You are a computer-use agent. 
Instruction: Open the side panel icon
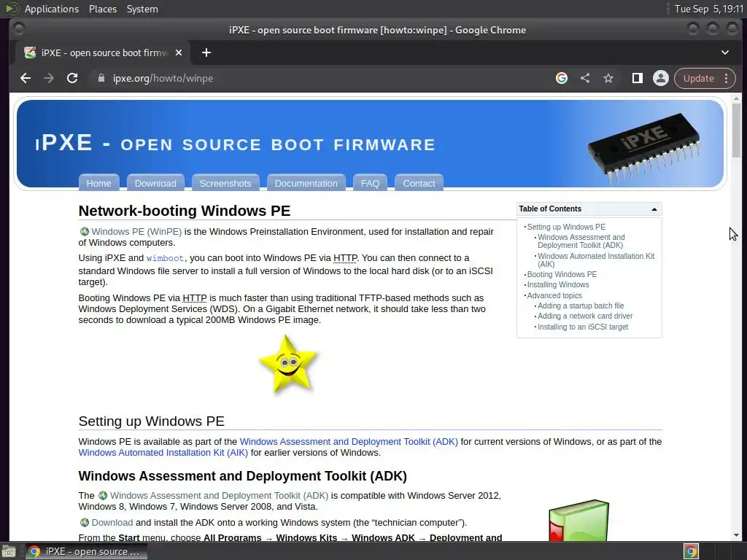pyautogui.click(x=637, y=78)
